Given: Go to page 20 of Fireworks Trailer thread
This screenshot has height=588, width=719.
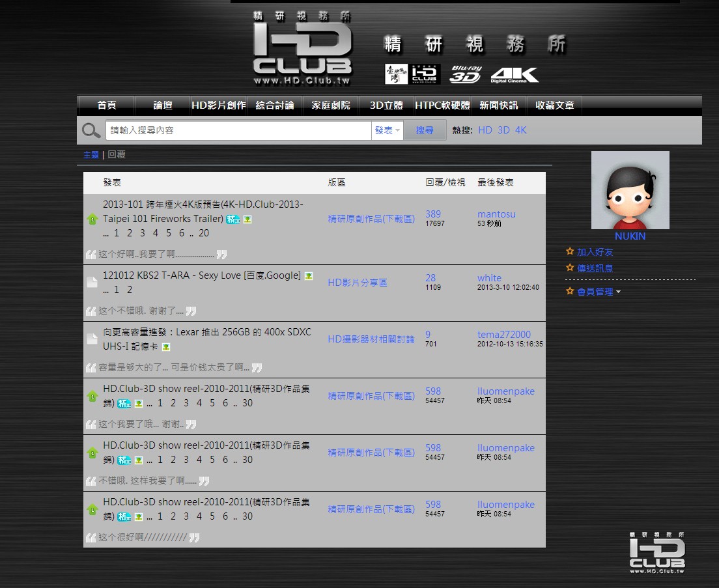Looking at the screenshot, I should [204, 233].
